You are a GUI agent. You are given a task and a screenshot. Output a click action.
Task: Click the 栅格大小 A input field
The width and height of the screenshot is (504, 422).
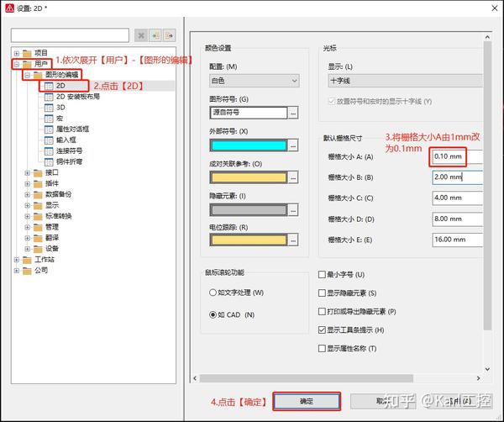tap(458, 156)
